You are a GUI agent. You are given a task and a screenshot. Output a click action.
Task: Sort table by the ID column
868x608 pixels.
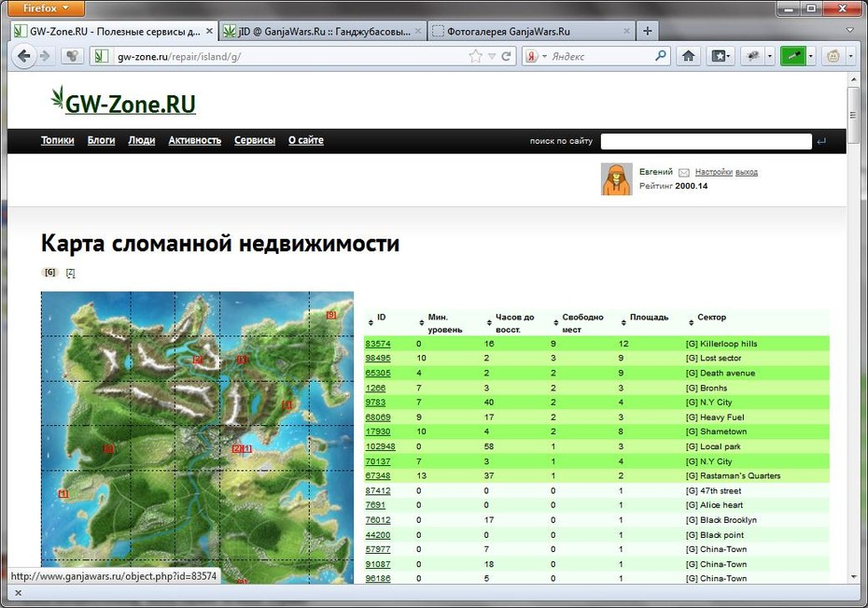click(381, 318)
